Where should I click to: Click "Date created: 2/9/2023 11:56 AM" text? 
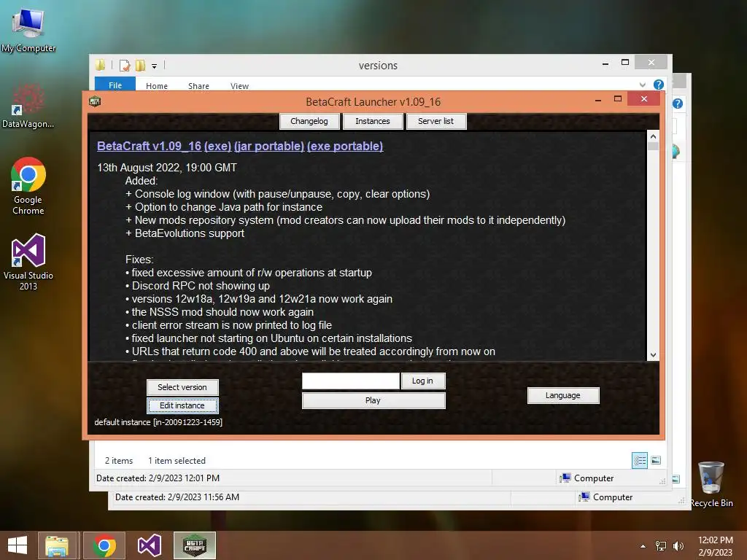click(x=177, y=497)
